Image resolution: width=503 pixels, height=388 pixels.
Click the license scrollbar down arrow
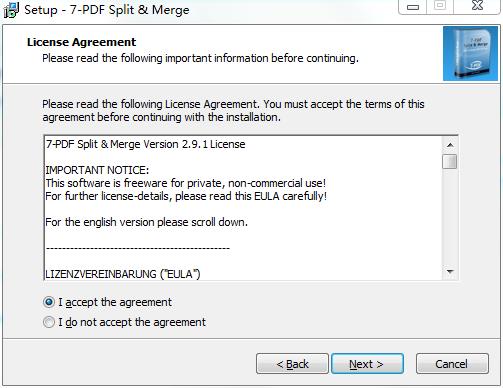(450, 272)
